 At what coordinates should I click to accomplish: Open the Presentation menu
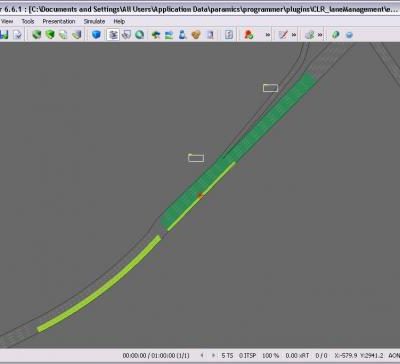click(x=59, y=21)
